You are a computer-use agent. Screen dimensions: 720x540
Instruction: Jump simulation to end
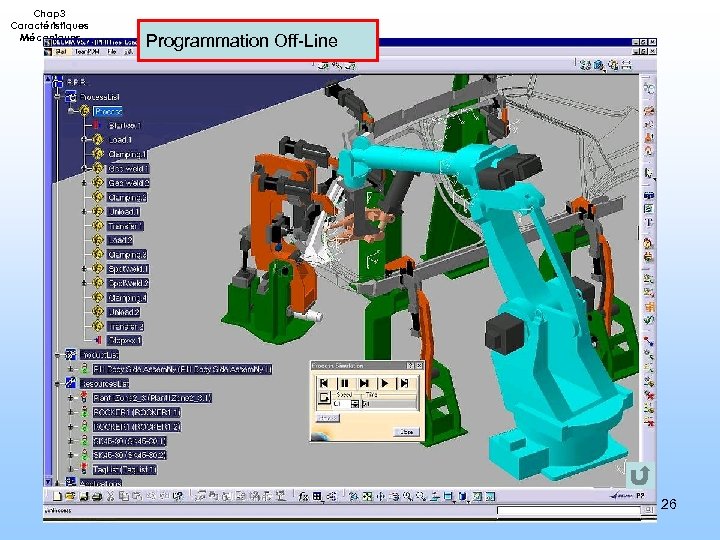[x=404, y=383]
